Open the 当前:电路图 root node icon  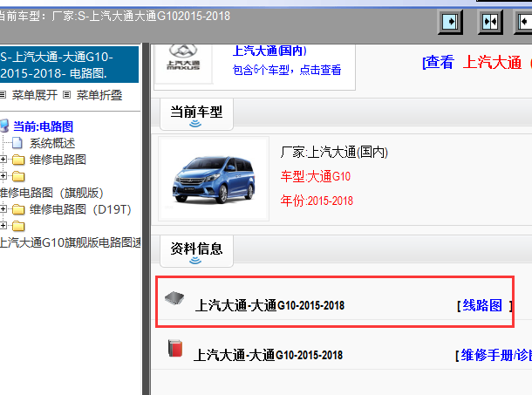pos(4,126)
